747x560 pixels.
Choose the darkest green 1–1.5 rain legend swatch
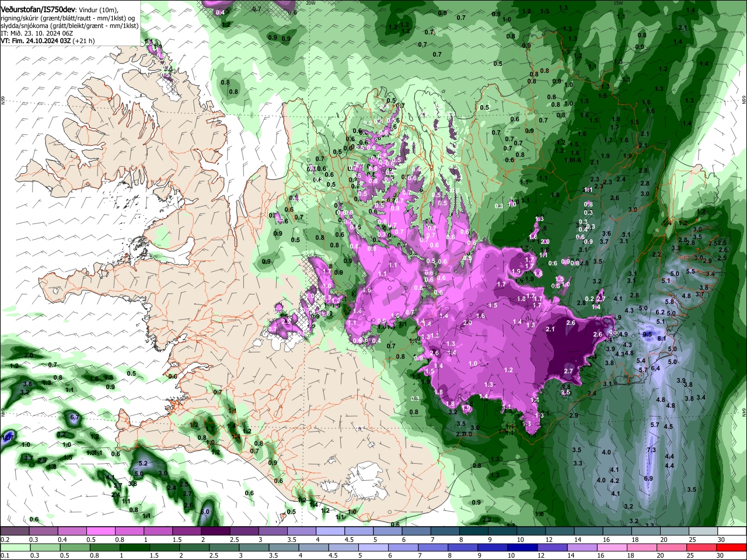click(x=134, y=547)
